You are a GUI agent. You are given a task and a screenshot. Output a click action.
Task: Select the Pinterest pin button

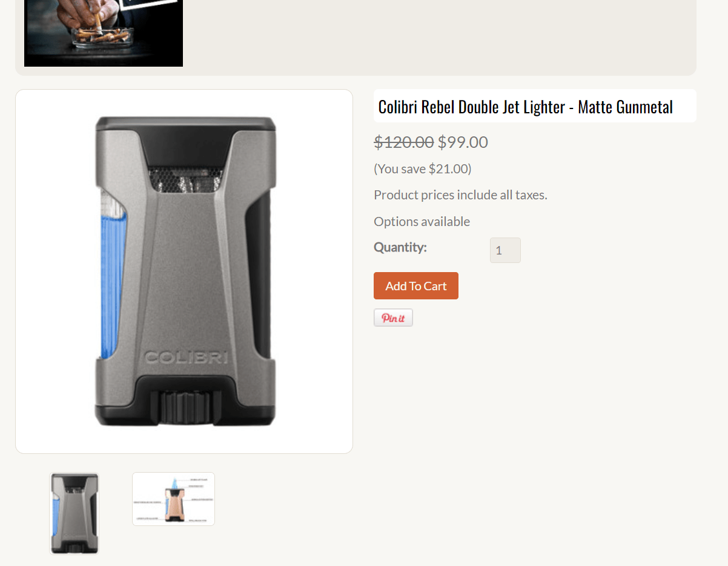(x=392, y=317)
